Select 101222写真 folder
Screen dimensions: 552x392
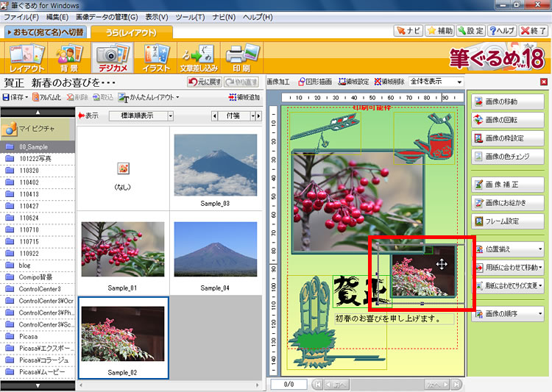pos(38,159)
